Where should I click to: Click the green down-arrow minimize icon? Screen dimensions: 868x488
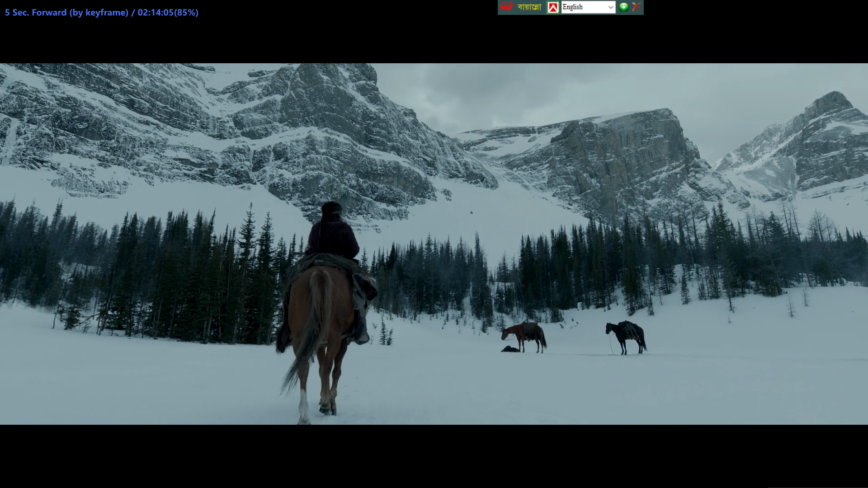point(623,7)
